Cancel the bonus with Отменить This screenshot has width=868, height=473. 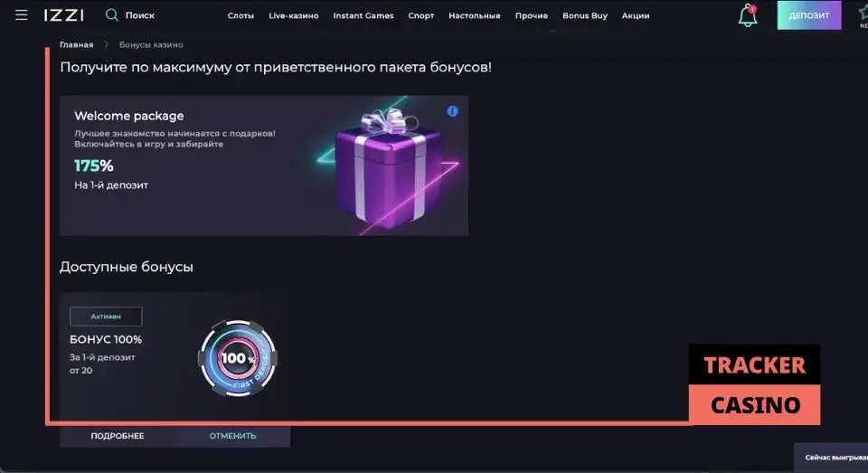click(232, 436)
